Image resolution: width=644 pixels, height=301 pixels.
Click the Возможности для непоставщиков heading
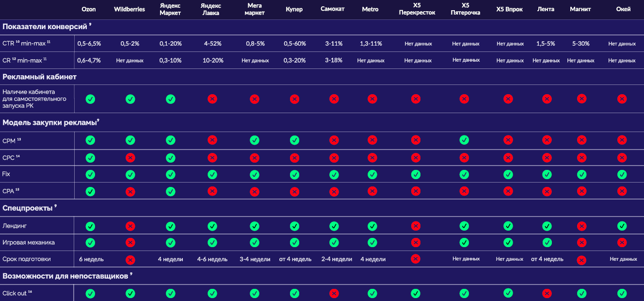tap(67, 276)
